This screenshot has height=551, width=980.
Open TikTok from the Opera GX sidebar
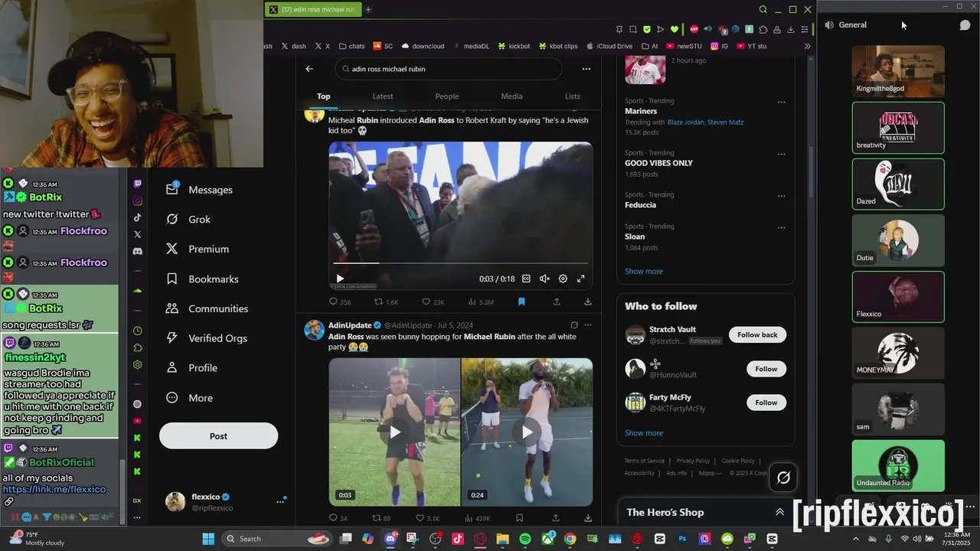[x=137, y=217]
